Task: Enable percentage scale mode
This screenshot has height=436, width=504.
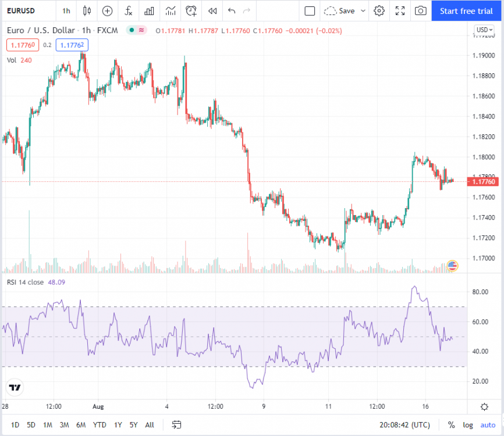Action: [452, 425]
